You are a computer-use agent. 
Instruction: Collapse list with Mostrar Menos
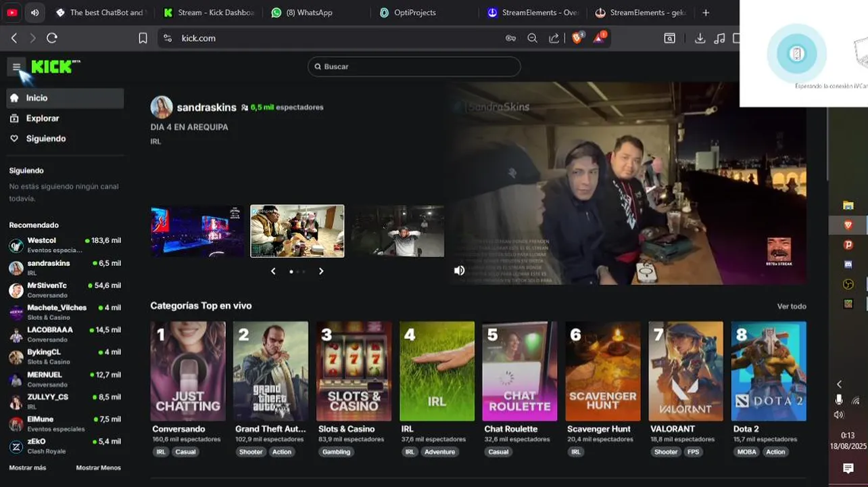99,467
